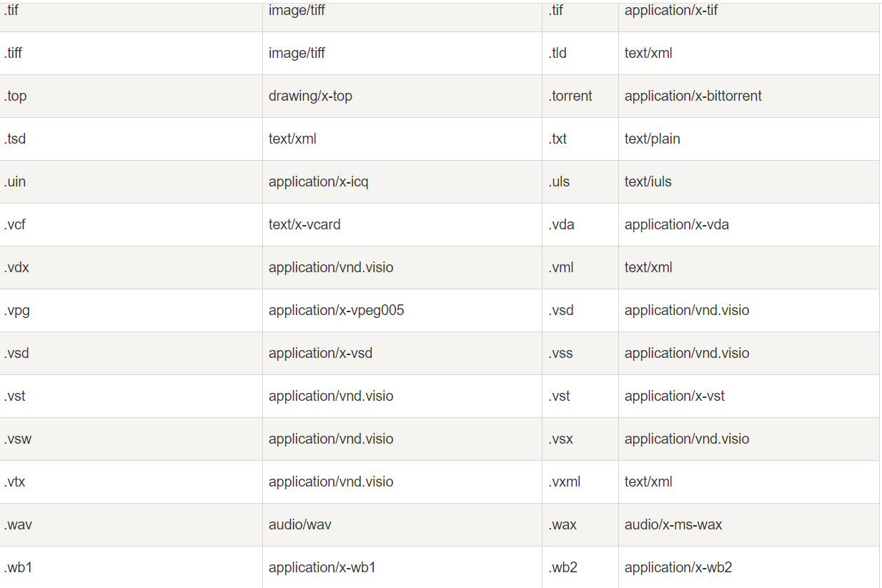Select the .wb2 extension cell
This screenshot has width=882, height=588.
pos(580,567)
